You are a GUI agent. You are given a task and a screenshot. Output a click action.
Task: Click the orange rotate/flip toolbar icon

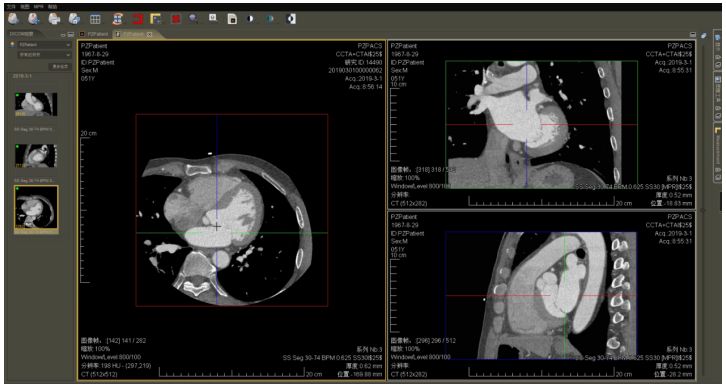118,19
